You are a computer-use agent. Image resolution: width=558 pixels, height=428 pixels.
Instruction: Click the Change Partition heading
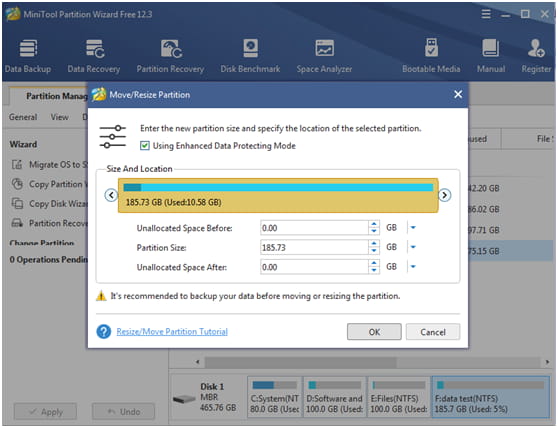click(x=42, y=243)
